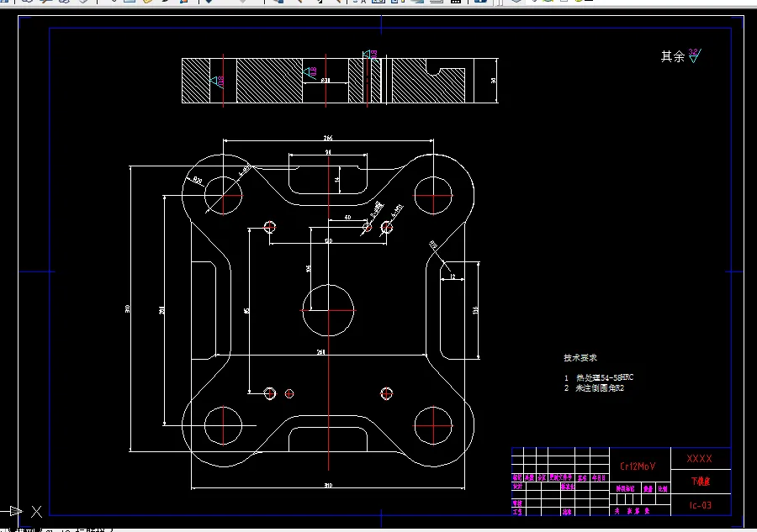The width and height of the screenshot is (757, 532).
Task: Click the part name 下模座 in title block
Action: pyautogui.click(x=701, y=482)
